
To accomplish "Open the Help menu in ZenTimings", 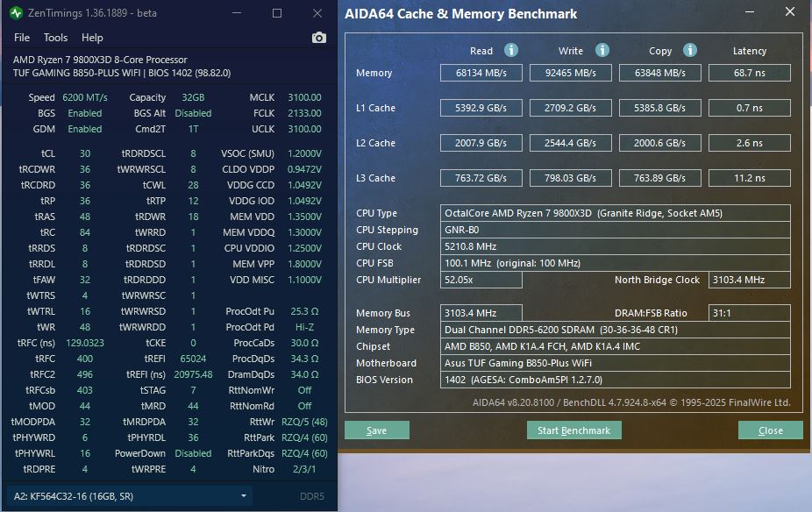I will pyautogui.click(x=92, y=38).
